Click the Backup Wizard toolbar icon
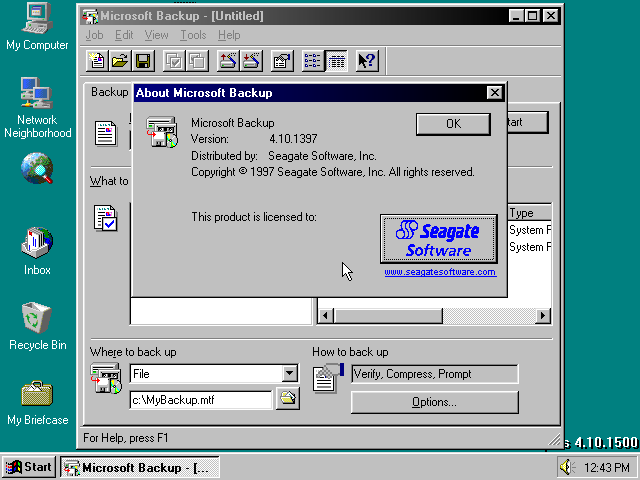This screenshot has width=640, height=480. (228, 61)
